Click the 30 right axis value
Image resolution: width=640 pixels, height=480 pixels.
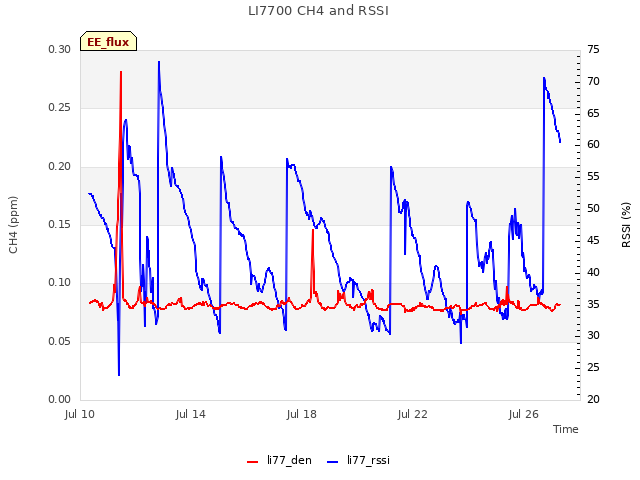coord(593,336)
